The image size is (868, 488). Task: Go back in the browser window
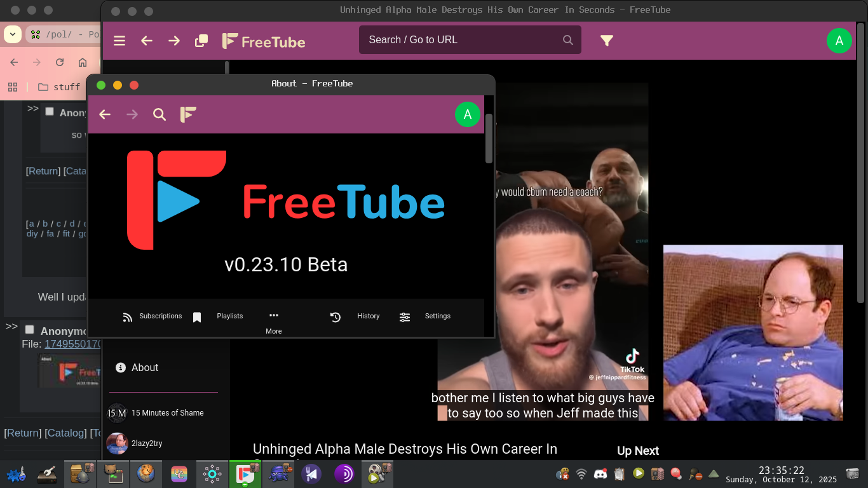(14, 62)
